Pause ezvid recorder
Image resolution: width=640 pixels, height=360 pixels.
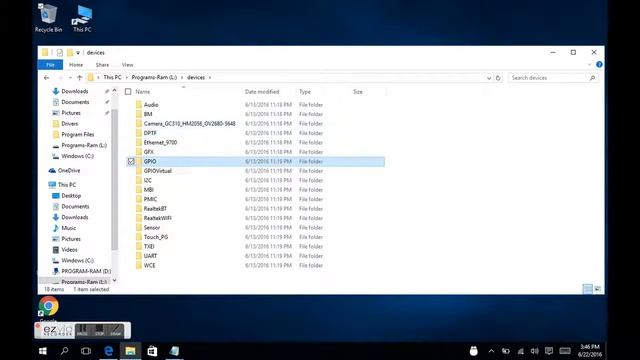click(82, 330)
